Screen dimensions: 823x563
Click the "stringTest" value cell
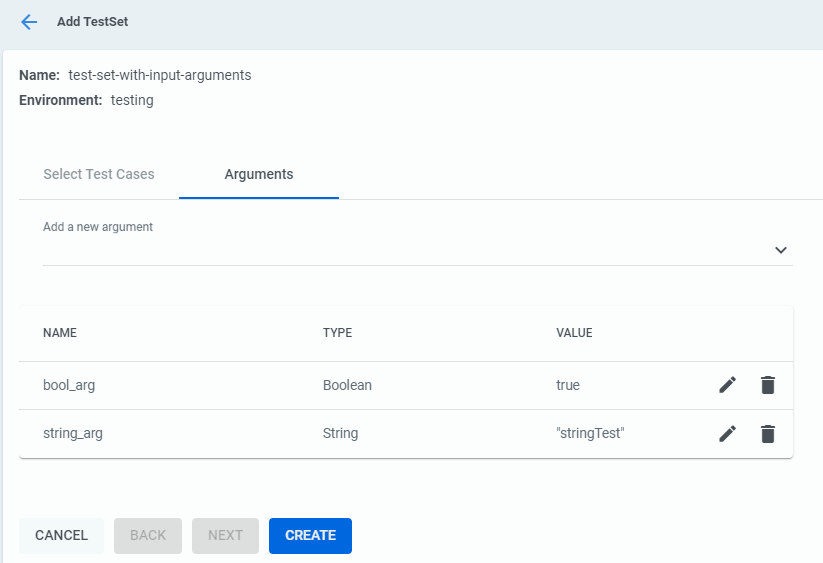click(x=590, y=433)
